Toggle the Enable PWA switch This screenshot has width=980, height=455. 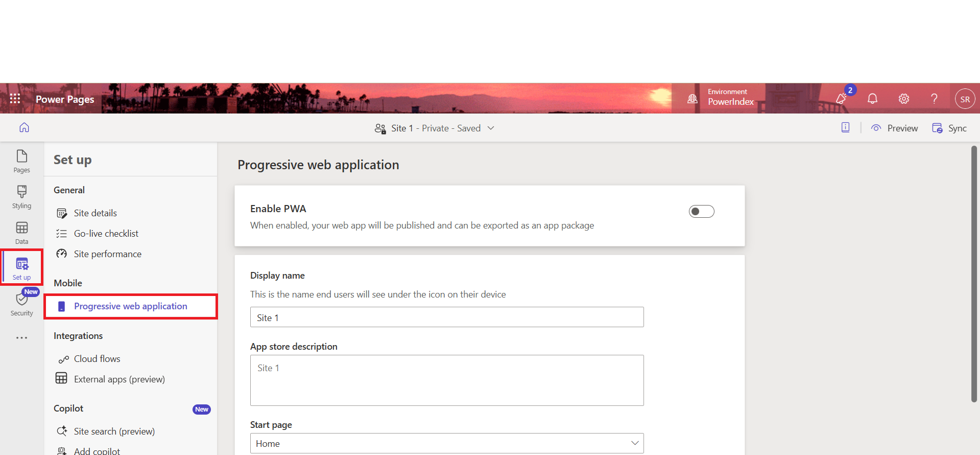click(701, 212)
